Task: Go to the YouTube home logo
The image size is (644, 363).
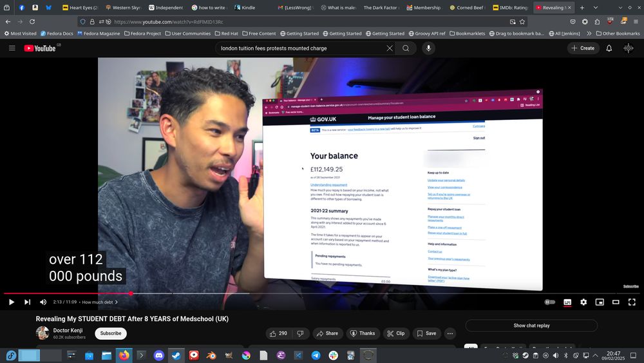Action: [x=39, y=48]
